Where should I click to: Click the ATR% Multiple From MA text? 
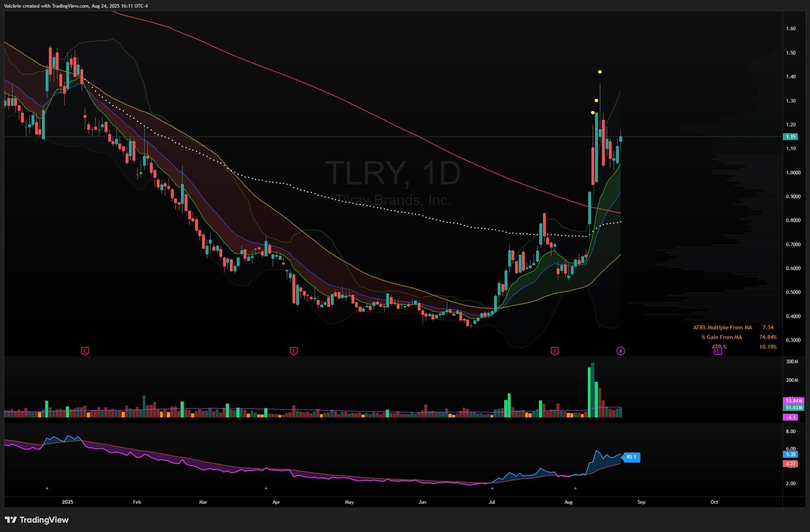722,327
